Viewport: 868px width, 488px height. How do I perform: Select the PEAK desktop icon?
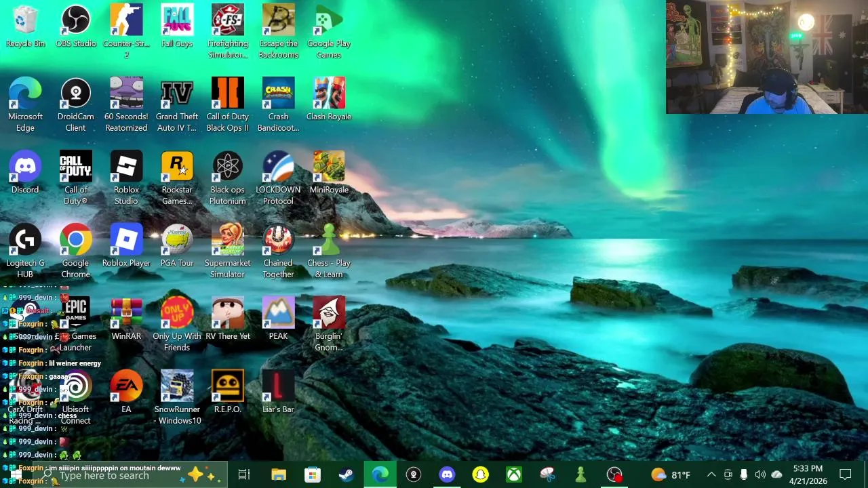point(278,320)
